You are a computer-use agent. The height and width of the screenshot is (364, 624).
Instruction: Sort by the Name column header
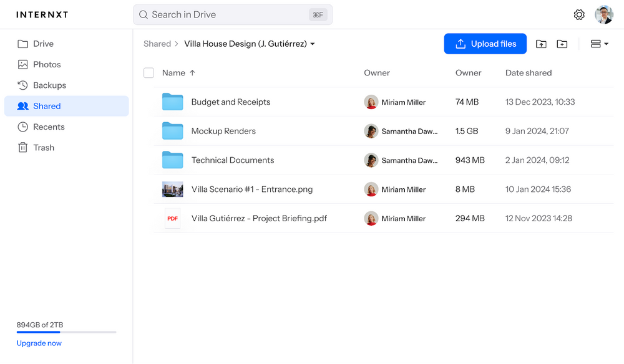click(x=173, y=73)
